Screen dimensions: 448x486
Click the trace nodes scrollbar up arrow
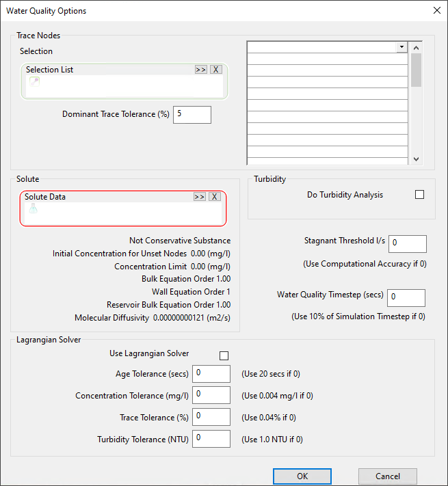point(416,48)
